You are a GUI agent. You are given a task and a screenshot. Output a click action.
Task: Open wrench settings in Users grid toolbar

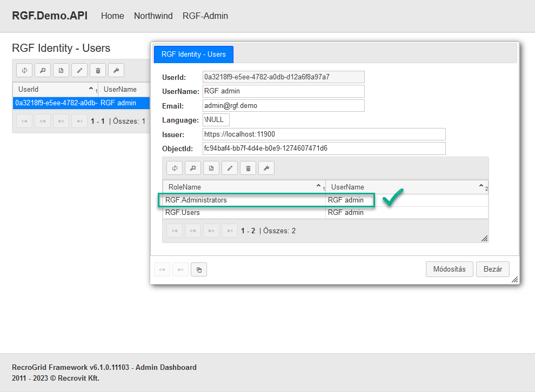(x=116, y=70)
